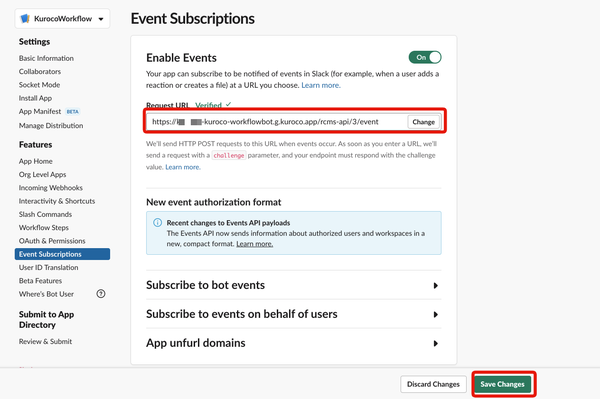Open Learn more link under Enable Events
Screen dimensions: 600x399
(321, 85)
